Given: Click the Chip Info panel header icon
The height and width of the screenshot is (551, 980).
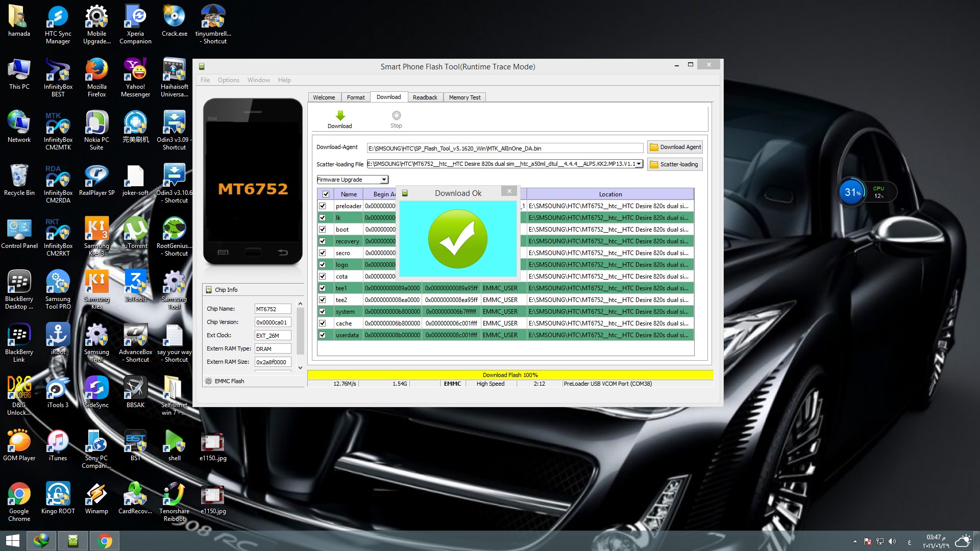Looking at the screenshot, I should click(209, 290).
